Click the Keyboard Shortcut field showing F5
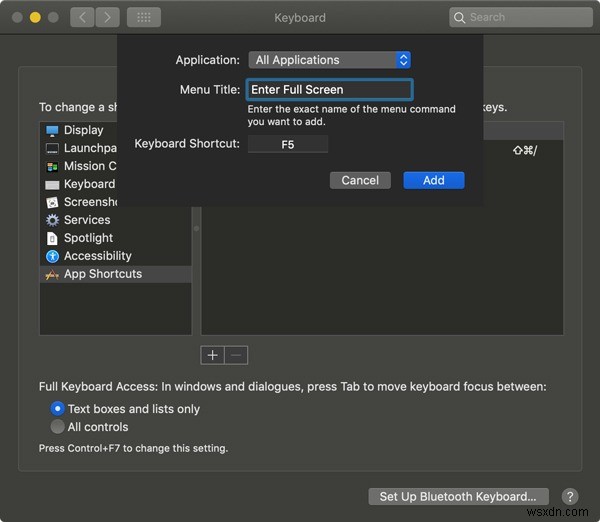 (x=288, y=144)
